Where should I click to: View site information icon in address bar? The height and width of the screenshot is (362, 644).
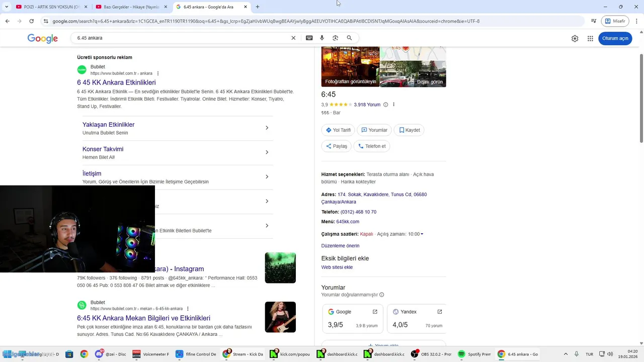coord(46,21)
